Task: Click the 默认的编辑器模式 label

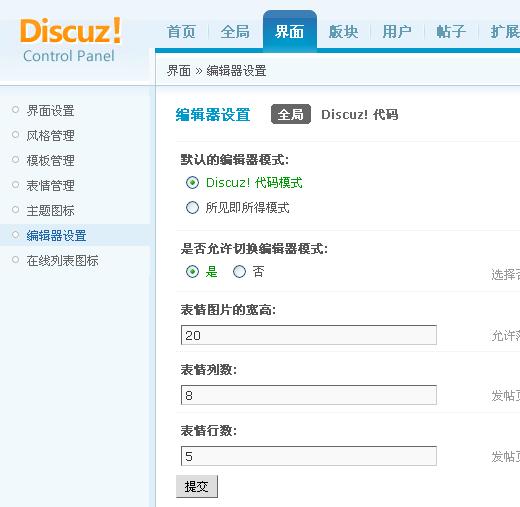Action: coord(235,160)
